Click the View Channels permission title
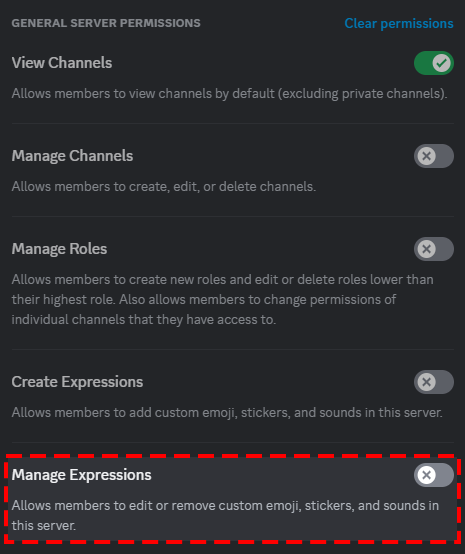Viewport: 465px width, 554px height. pyautogui.click(x=62, y=63)
